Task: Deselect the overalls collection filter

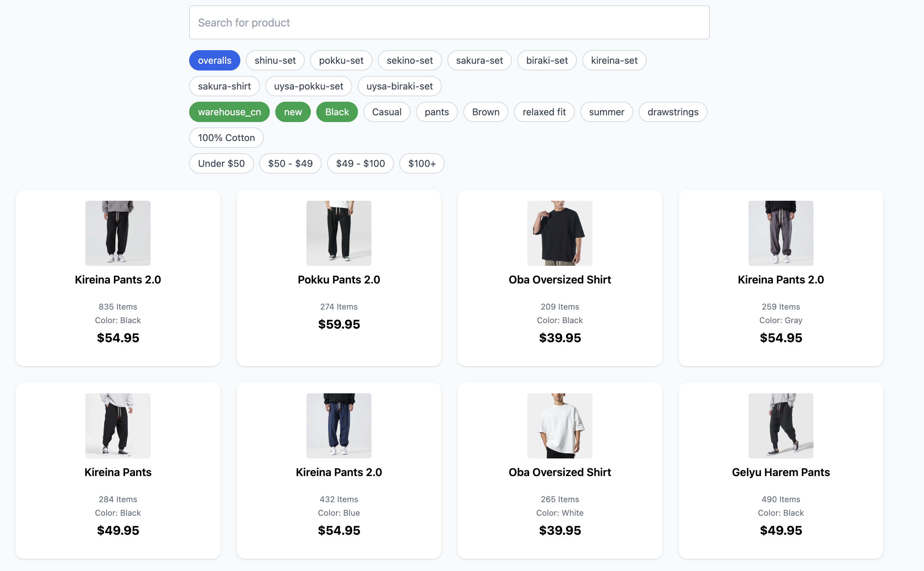Action: pos(215,60)
